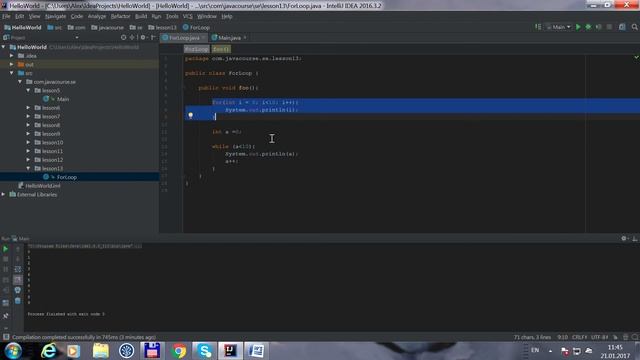Click the pin tab icon in Run panel
640x360 pixels.
click(x=6, y=316)
